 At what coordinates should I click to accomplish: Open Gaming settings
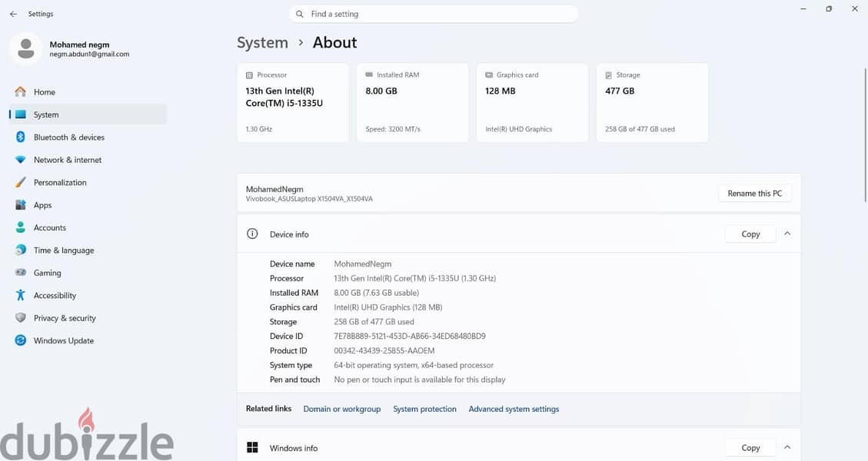click(88, 273)
